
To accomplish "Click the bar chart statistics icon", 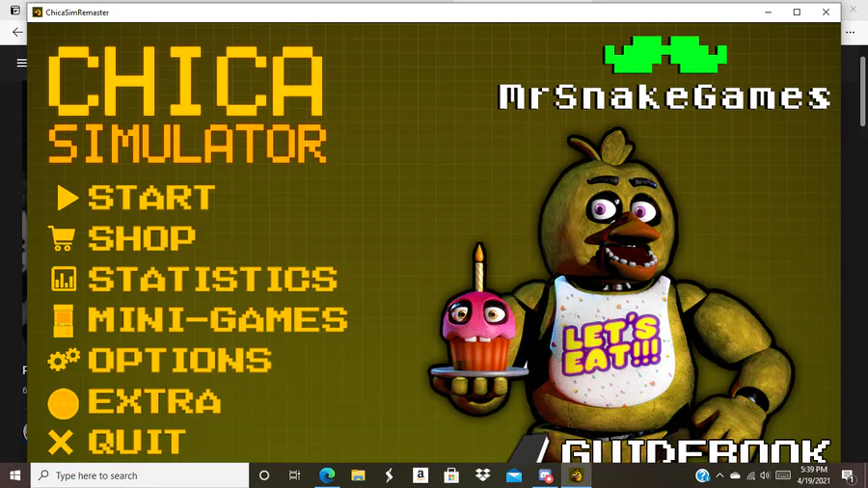I will point(64,279).
